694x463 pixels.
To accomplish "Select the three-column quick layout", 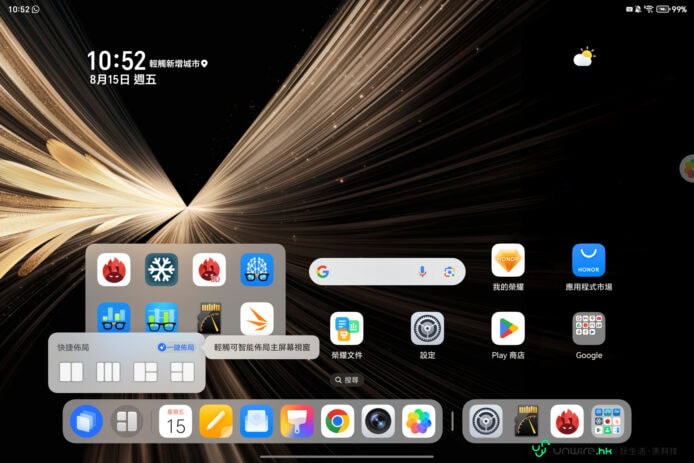I will (x=108, y=372).
